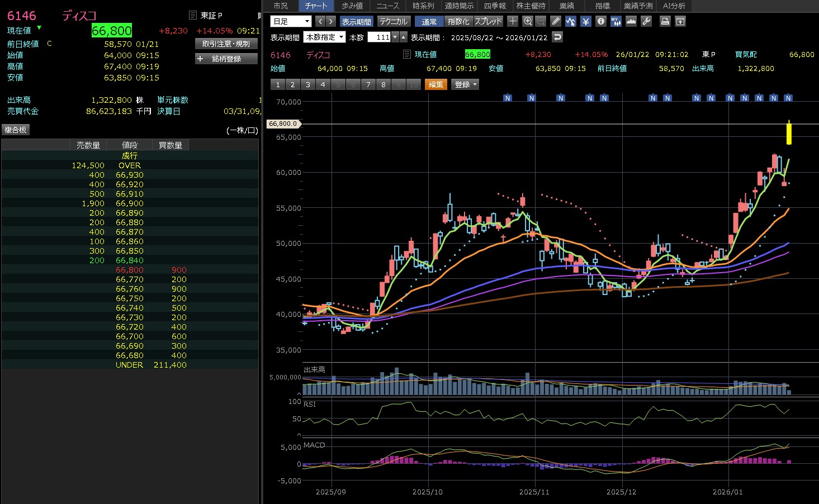The image size is (819, 504).
Task: Open chart settings with the wrench icon
Action: click(x=646, y=21)
